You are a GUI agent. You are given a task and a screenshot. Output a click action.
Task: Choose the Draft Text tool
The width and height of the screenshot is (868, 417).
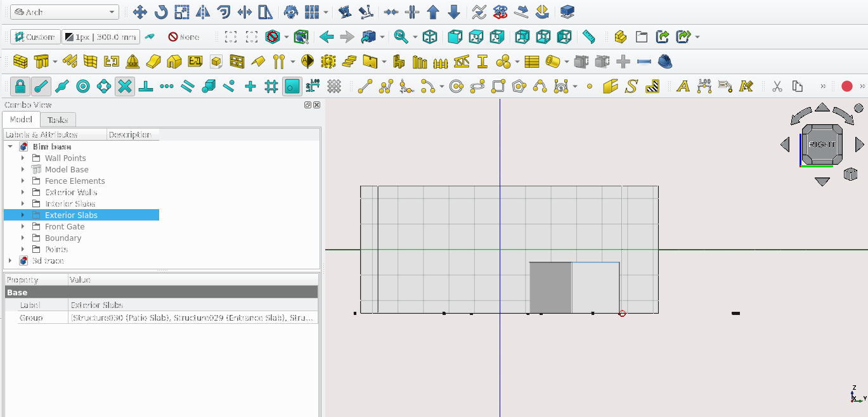click(x=683, y=86)
